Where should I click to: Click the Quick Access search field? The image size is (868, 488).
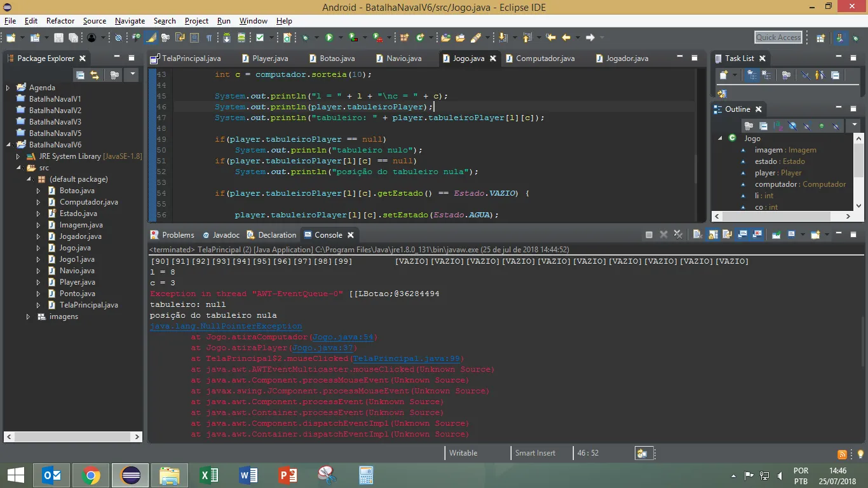point(778,37)
